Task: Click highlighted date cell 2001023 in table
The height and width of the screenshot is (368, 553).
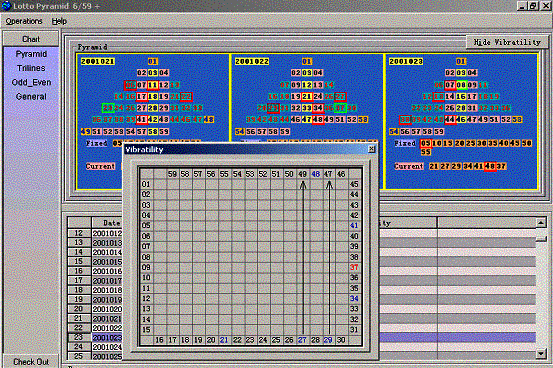Action: click(x=107, y=338)
